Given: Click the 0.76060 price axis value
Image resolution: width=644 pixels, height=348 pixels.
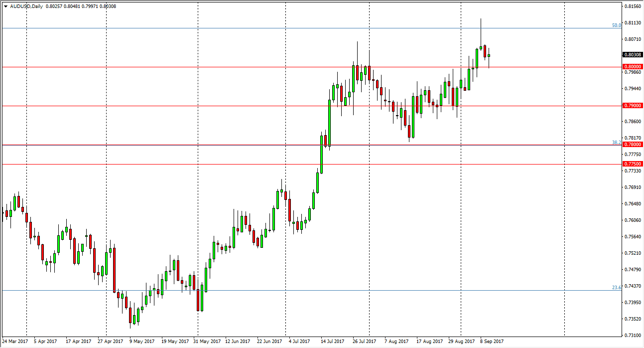Looking at the screenshot, I should pyautogui.click(x=633, y=220).
